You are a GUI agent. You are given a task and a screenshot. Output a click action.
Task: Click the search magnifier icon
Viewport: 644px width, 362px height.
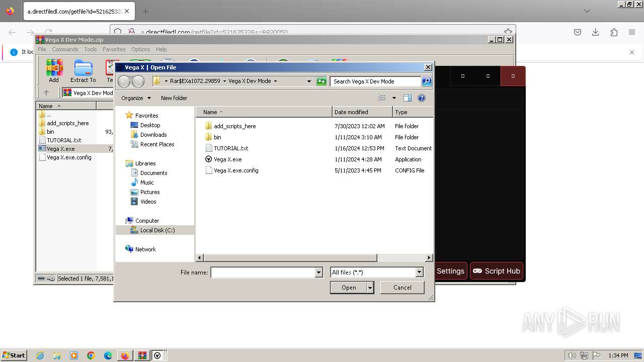coord(426,81)
